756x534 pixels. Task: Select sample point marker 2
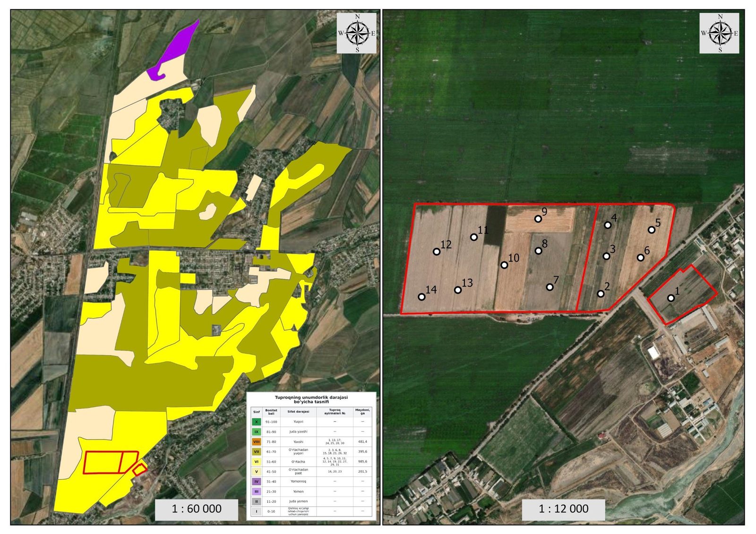[601, 294]
